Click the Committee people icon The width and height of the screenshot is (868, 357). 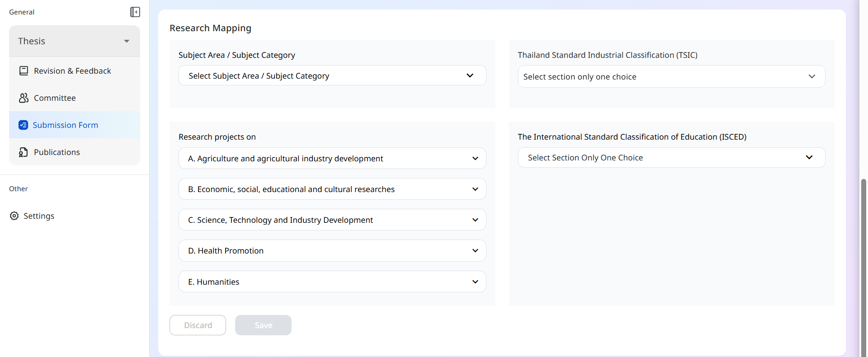click(24, 98)
